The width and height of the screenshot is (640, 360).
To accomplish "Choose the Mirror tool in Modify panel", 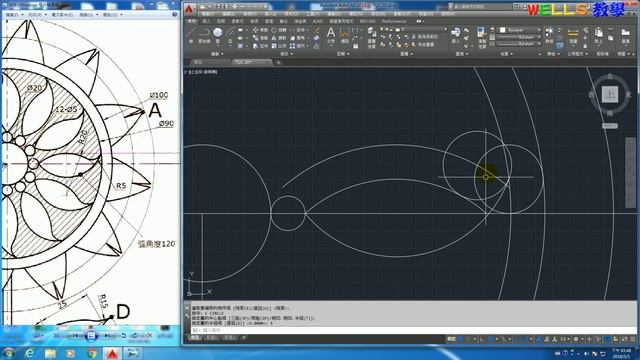I will click(278, 38).
